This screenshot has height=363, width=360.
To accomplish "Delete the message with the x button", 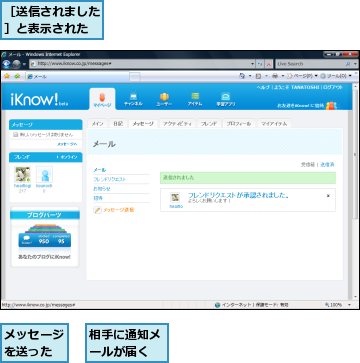I will [328, 196].
